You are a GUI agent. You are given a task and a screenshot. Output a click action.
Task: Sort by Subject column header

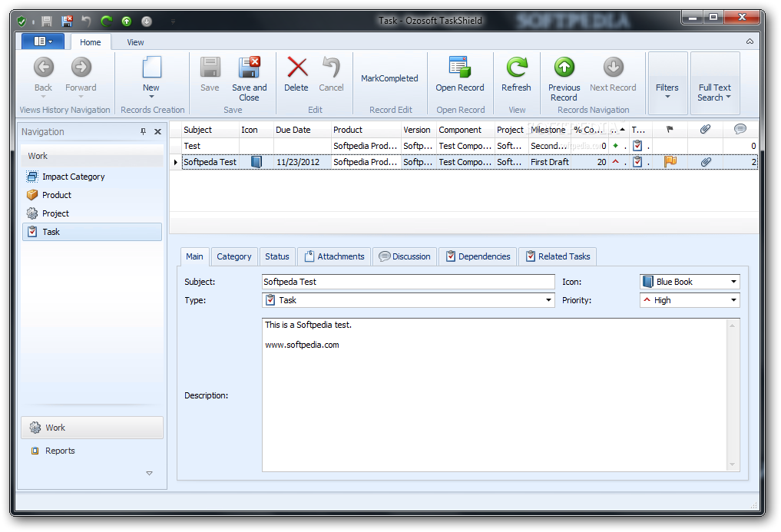pos(210,130)
